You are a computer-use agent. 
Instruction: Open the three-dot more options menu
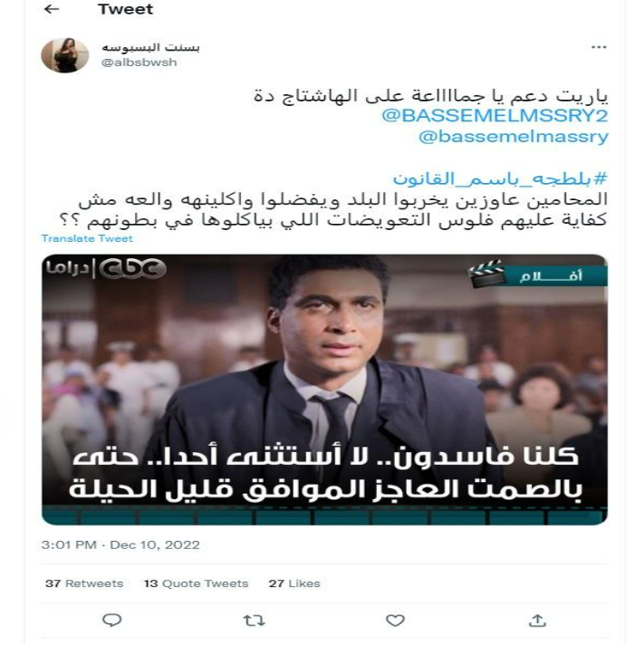click(599, 47)
